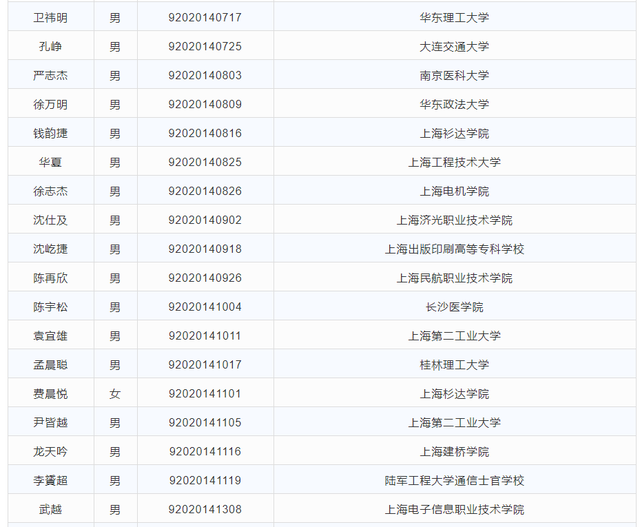The image size is (640, 527).
Task: Select the number 92020140902
Action: tap(205, 220)
